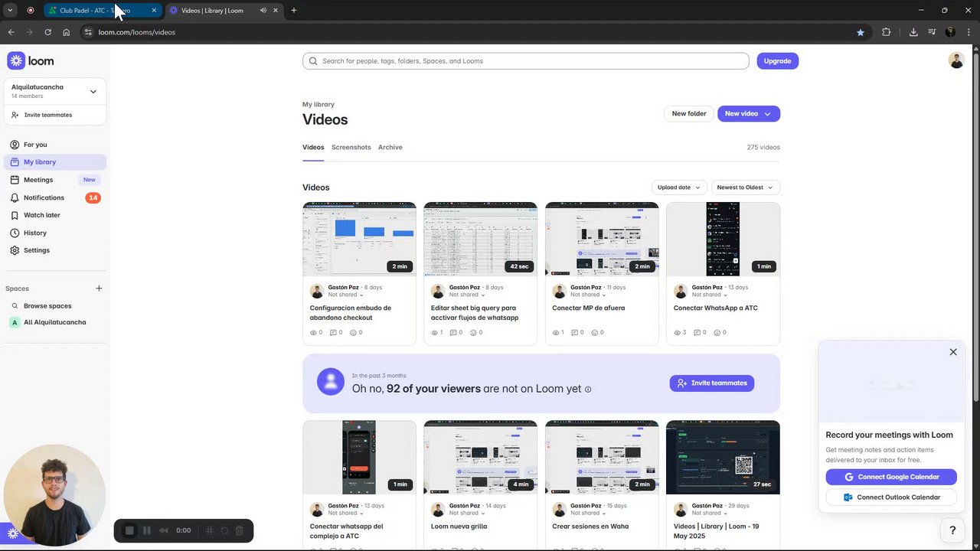The image size is (980, 551).
Task: Add a new space with the plus icon
Action: [x=99, y=289]
